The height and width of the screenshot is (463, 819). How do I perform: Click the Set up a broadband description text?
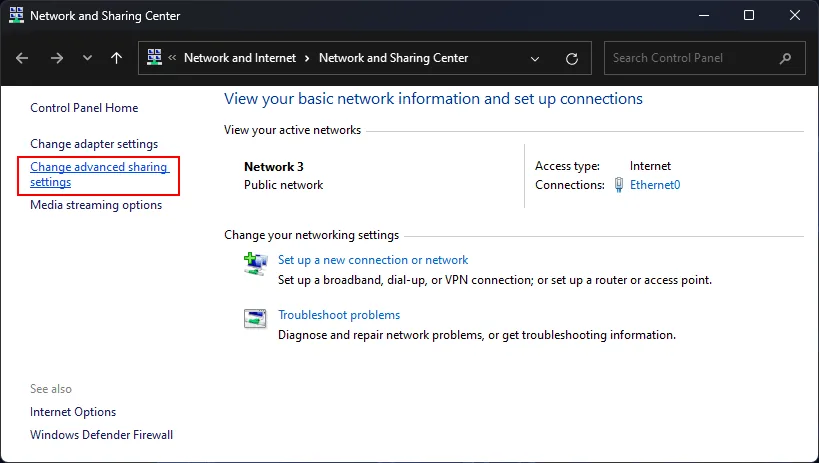pyautogui.click(x=495, y=280)
